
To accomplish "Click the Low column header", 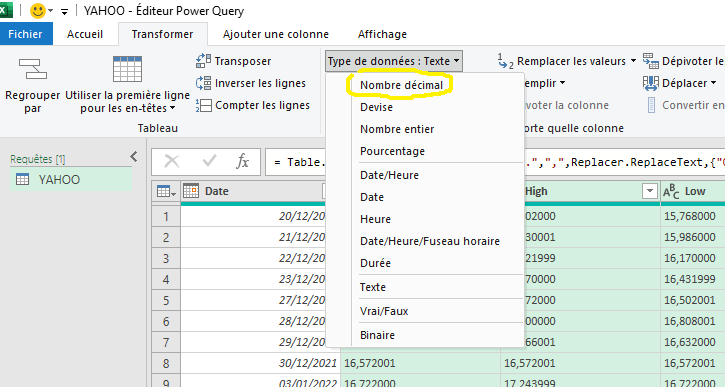I will 693,191.
